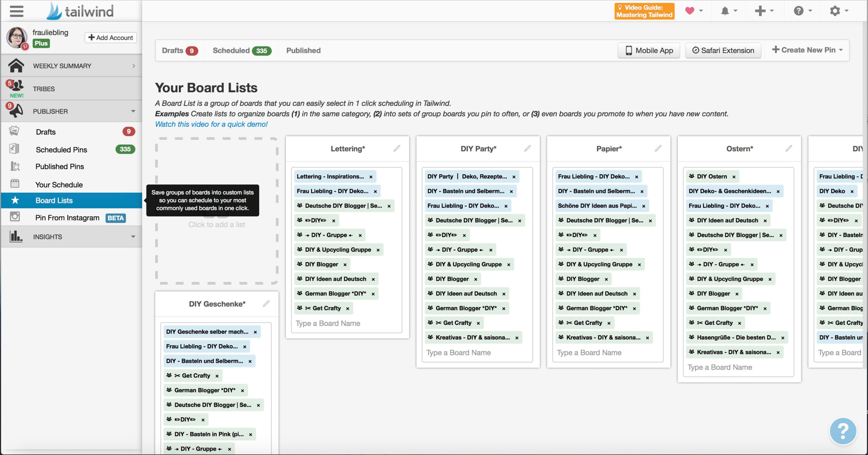Collapse the Publisher sidebar section
Viewport: 868px width, 455px height.
point(133,111)
